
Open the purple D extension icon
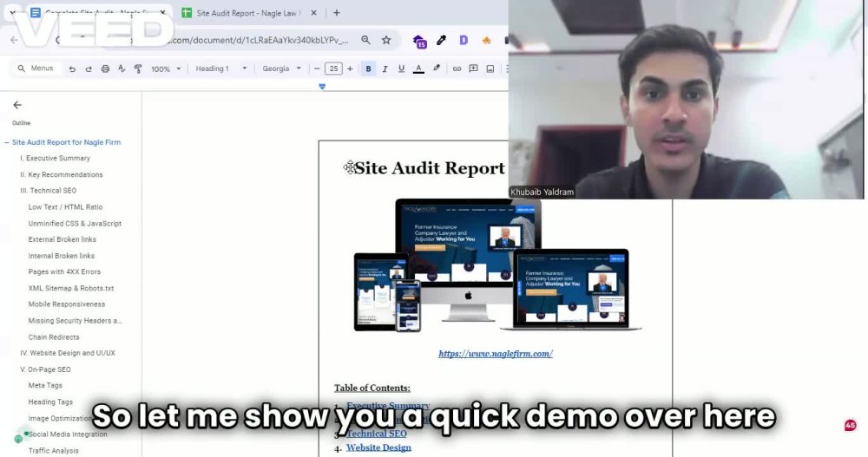pos(464,40)
